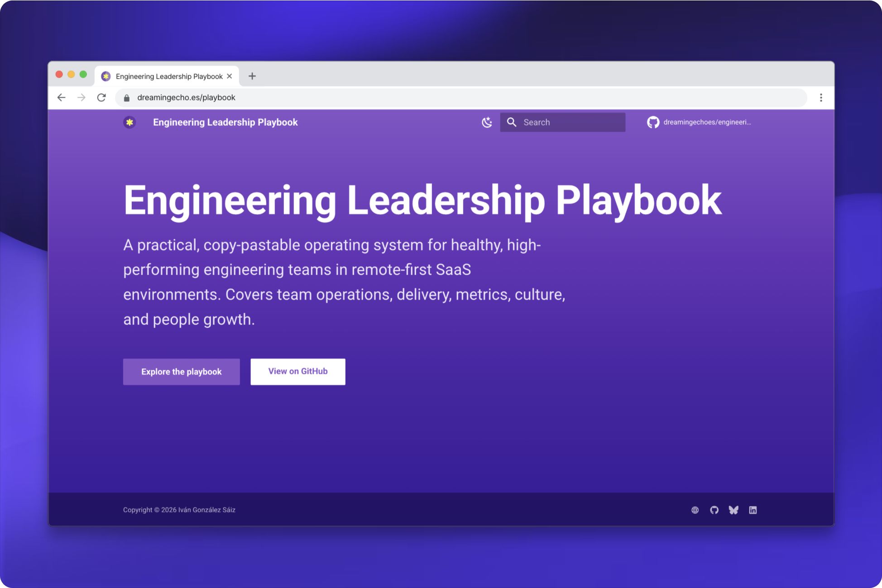Select the flower logo icon in the header

(129, 122)
